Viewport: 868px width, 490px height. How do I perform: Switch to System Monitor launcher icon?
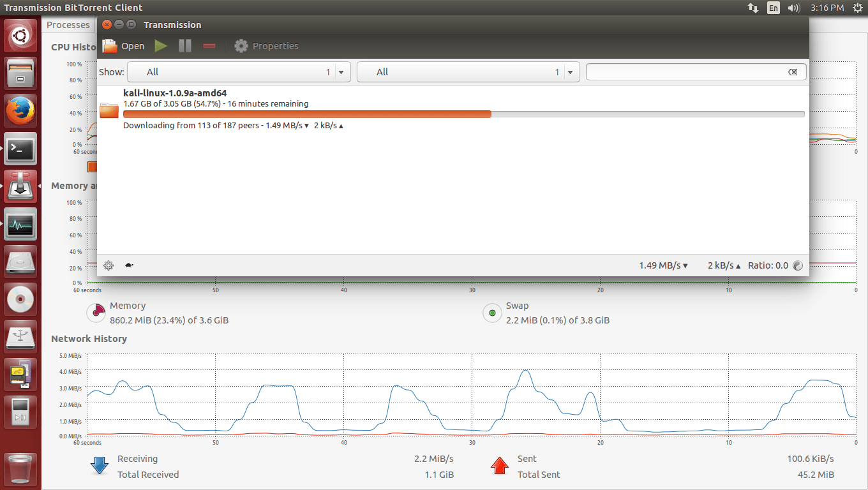[x=21, y=223]
